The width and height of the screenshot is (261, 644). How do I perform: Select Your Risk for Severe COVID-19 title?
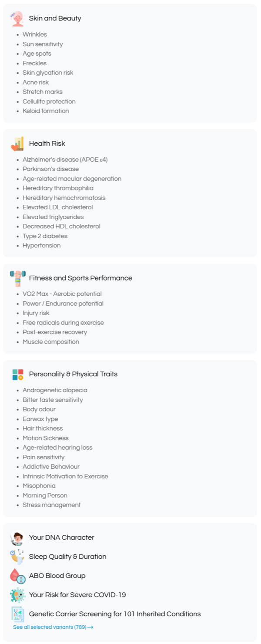pos(77,595)
